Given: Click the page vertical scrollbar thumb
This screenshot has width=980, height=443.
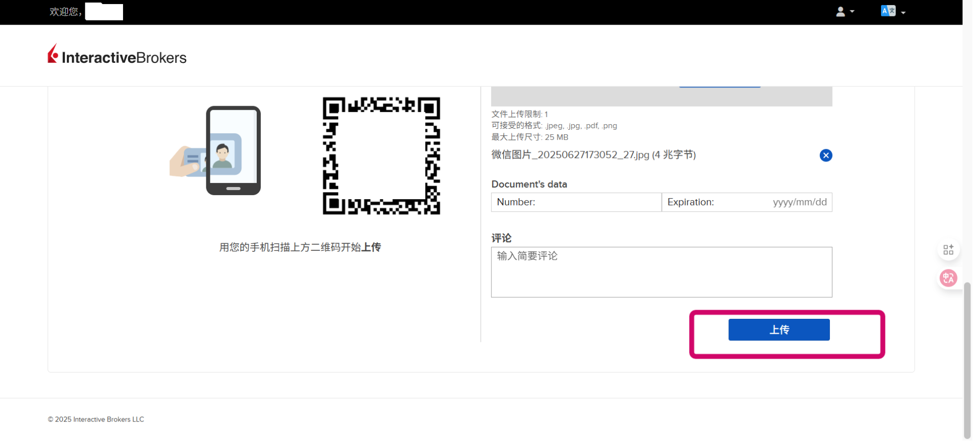Looking at the screenshot, I should click(967, 360).
